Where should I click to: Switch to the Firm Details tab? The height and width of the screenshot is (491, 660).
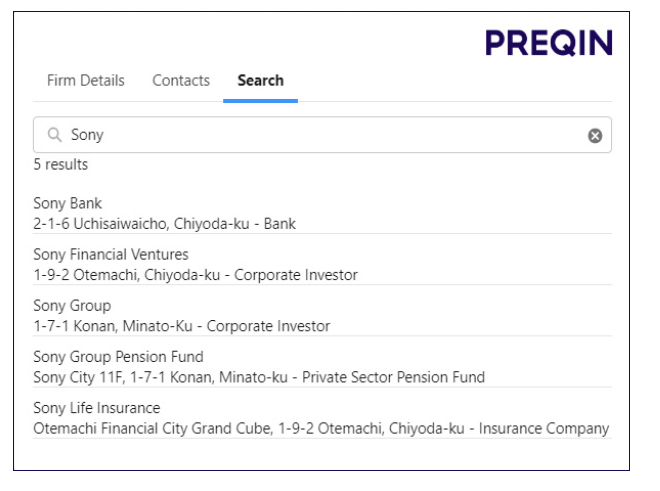click(86, 81)
